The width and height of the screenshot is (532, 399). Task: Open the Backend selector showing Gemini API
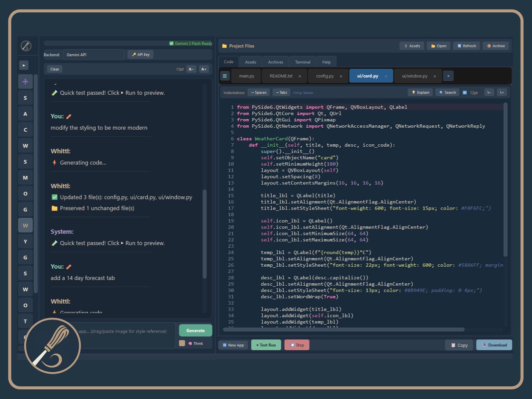point(93,54)
